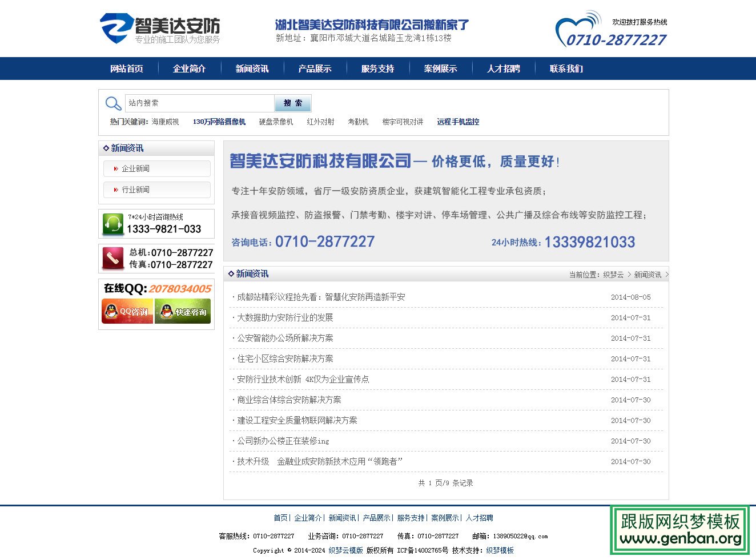Click the 织梦云 breadcrumb entry

coord(613,274)
